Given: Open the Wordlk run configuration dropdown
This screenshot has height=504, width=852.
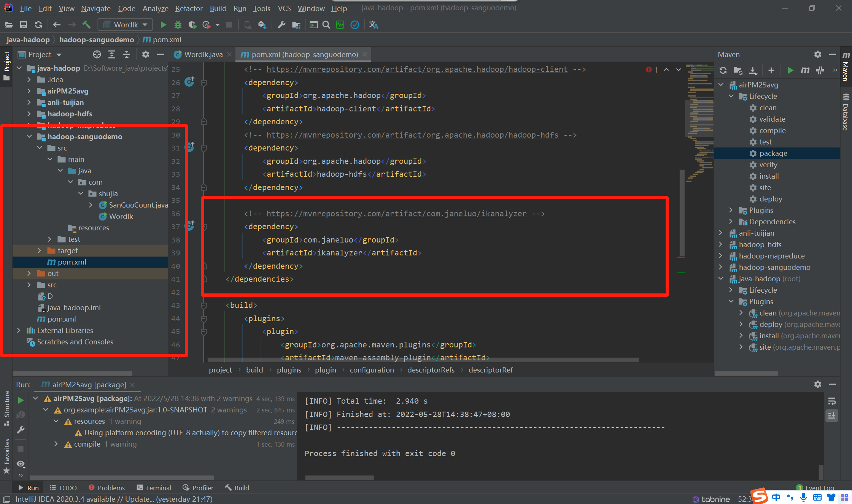Looking at the screenshot, I should pos(126,25).
